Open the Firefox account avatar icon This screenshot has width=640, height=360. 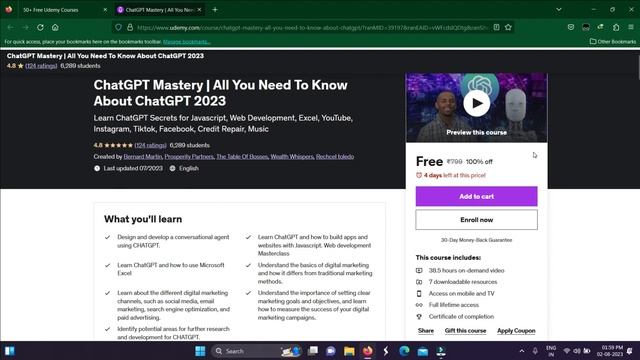(x=586, y=27)
